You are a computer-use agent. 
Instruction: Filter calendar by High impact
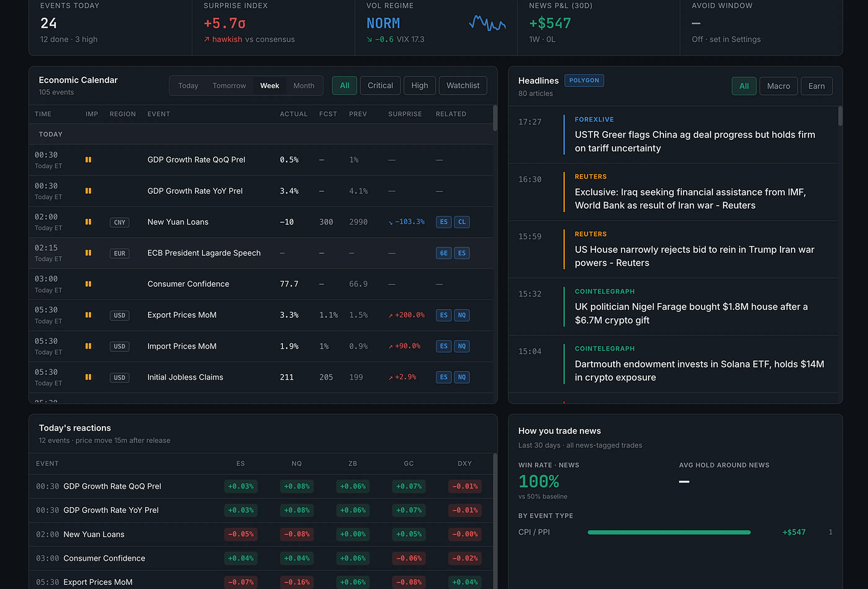(419, 86)
